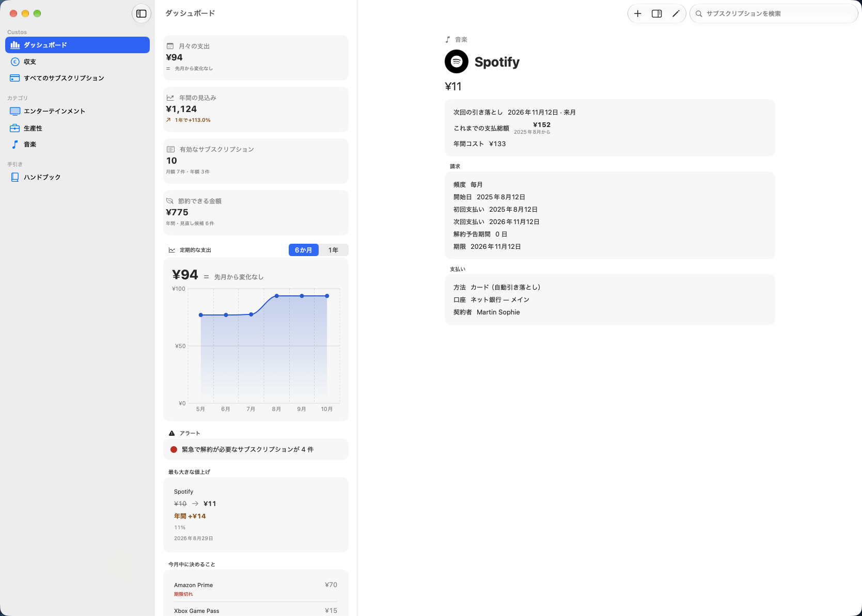Click the 音楽 category tag above Spotify
This screenshot has height=616, width=862.
pos(456,39)
